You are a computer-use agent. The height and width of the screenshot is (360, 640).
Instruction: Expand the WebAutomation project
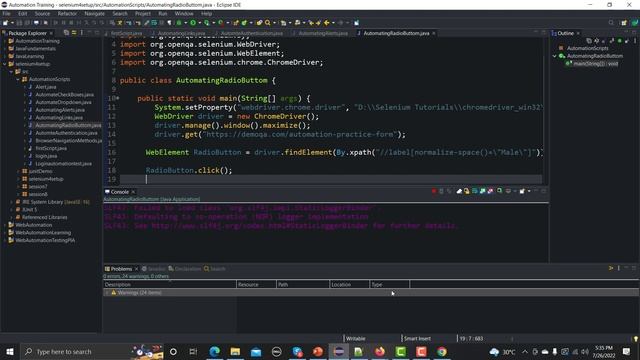point(5,225)
